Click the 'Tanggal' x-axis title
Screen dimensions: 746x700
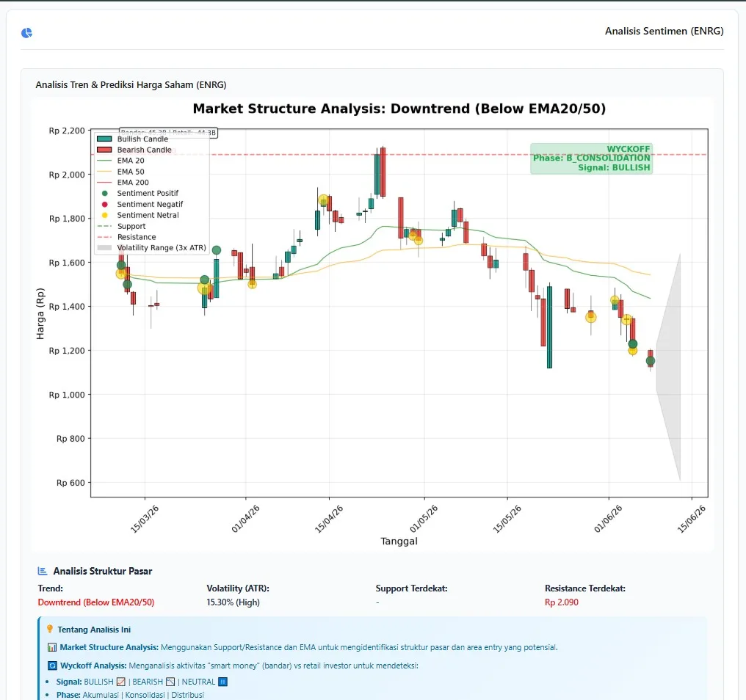(x=399, y=542)
